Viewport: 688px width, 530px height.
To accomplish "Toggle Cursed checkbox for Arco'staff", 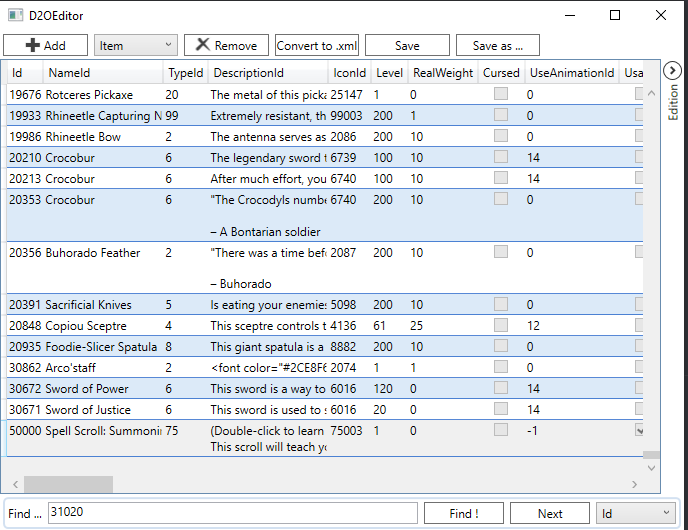I will pyautogui.click(x=501, y=367).
